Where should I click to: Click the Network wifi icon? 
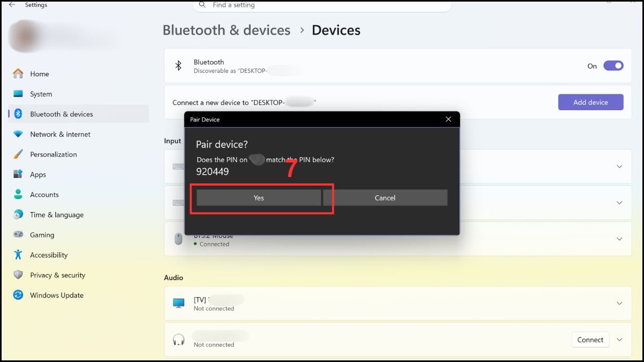pos(18,134)
